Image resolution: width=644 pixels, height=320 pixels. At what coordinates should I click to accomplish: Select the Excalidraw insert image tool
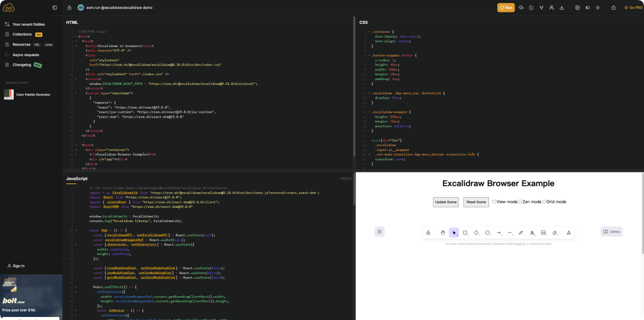click(543, 233)
